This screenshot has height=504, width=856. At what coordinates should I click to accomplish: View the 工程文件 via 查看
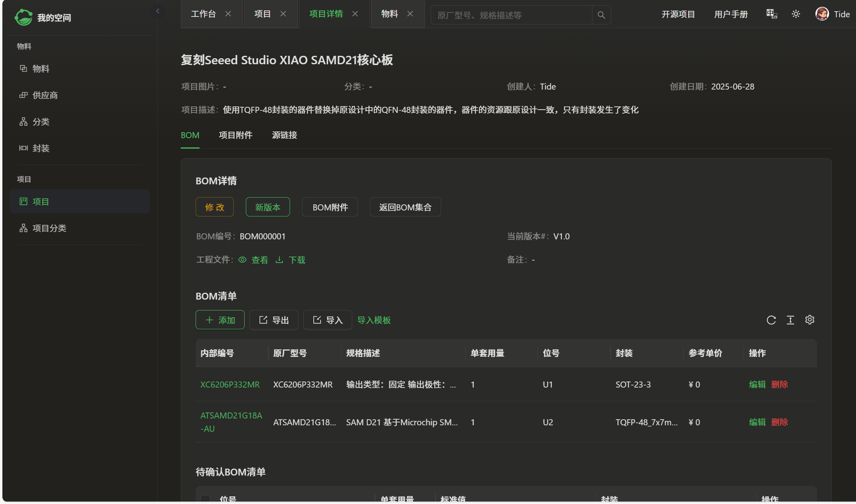point(253,260)
